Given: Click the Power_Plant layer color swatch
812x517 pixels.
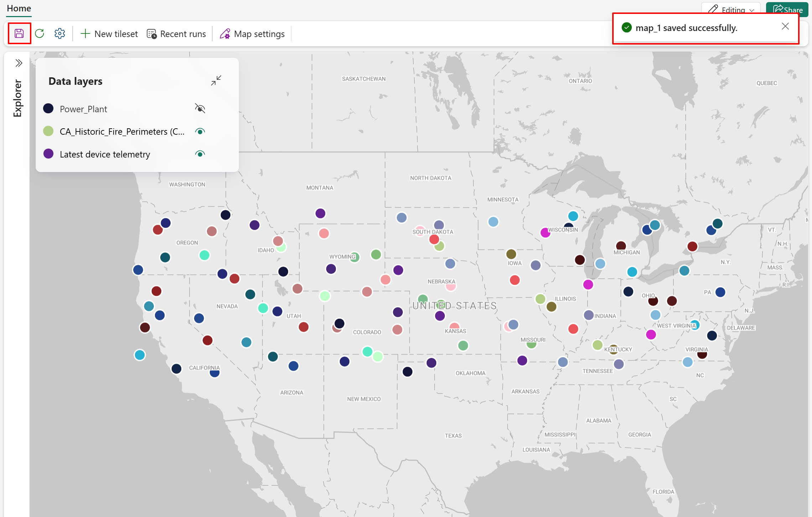Looking at the screenshot, I should 48,108.
